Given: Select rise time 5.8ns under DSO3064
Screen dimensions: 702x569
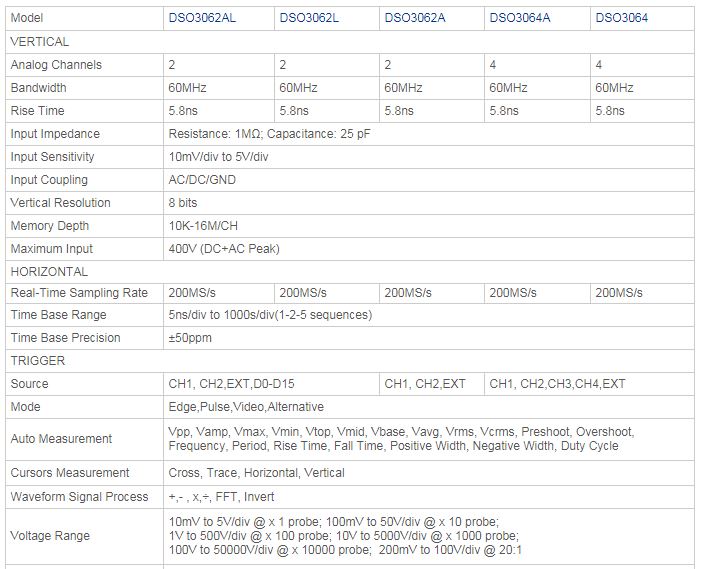Looking at the screenshot, I should tap(609, 111).
